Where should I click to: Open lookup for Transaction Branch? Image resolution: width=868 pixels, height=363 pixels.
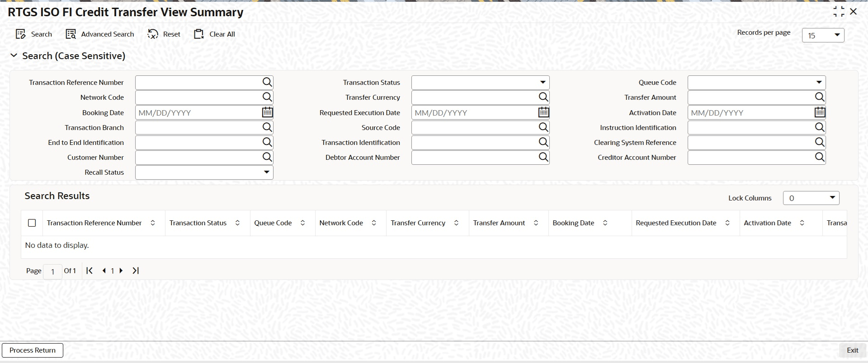click(x=267, y=127)
